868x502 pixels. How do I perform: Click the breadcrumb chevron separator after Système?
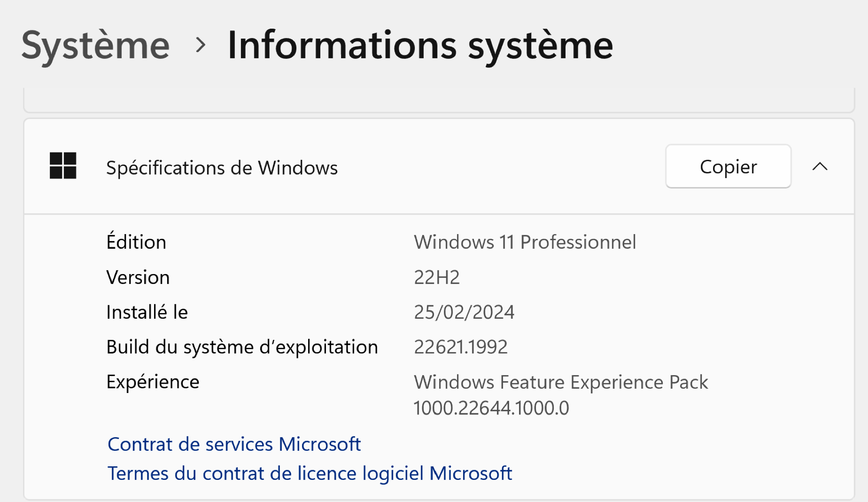[x=200, y=45]
